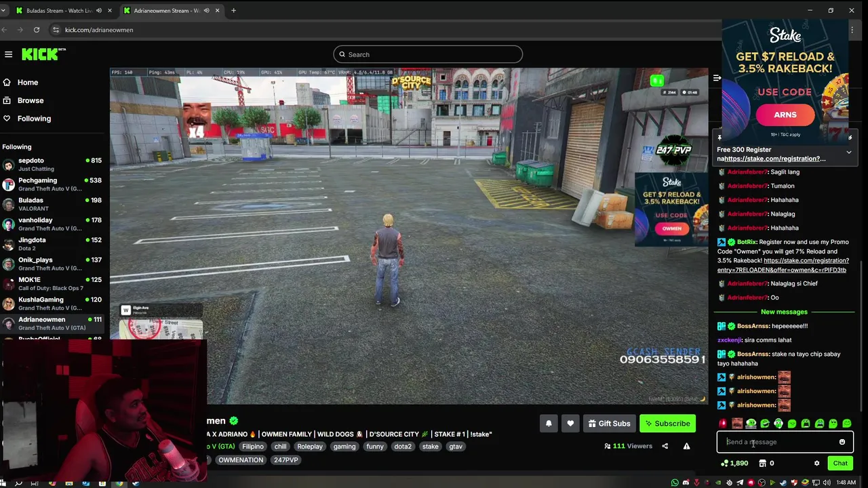
Task: Open WhatsApp from the system tray
Action: [675, 483]
